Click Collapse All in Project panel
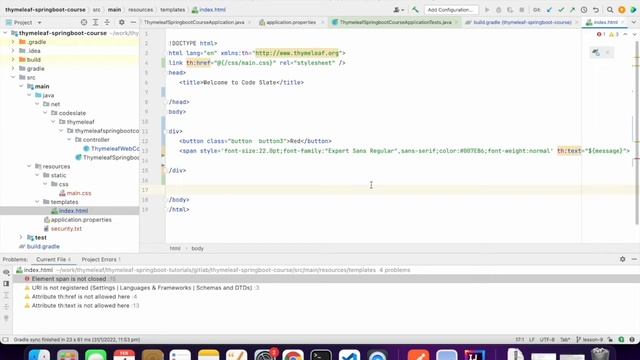This screenshot has width=640, height=360. pos(107,22)
